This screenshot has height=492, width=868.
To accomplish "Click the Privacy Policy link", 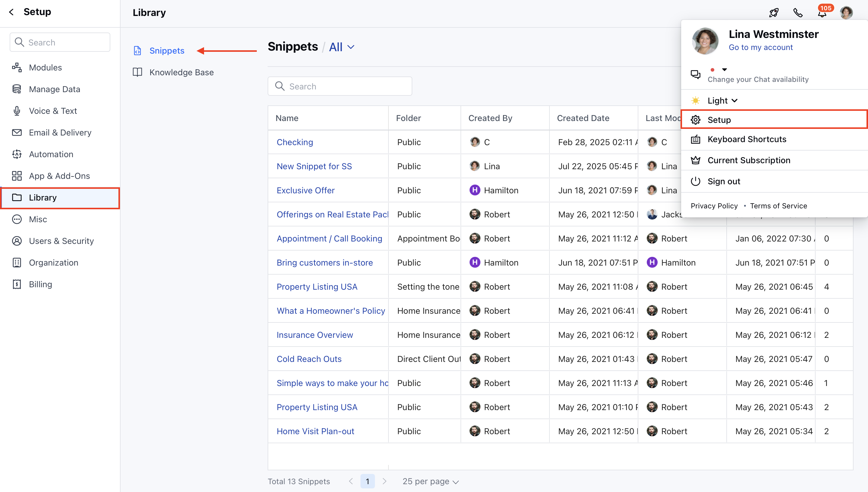I will (714, 206).
